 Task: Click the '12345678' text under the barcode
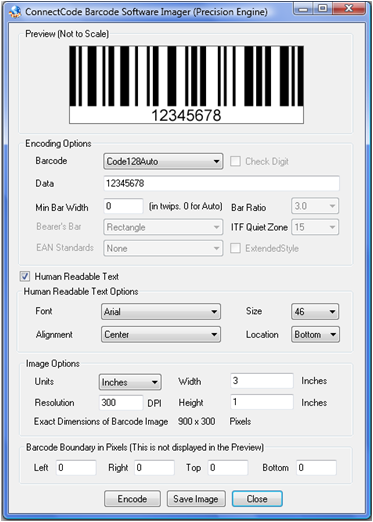186,115
